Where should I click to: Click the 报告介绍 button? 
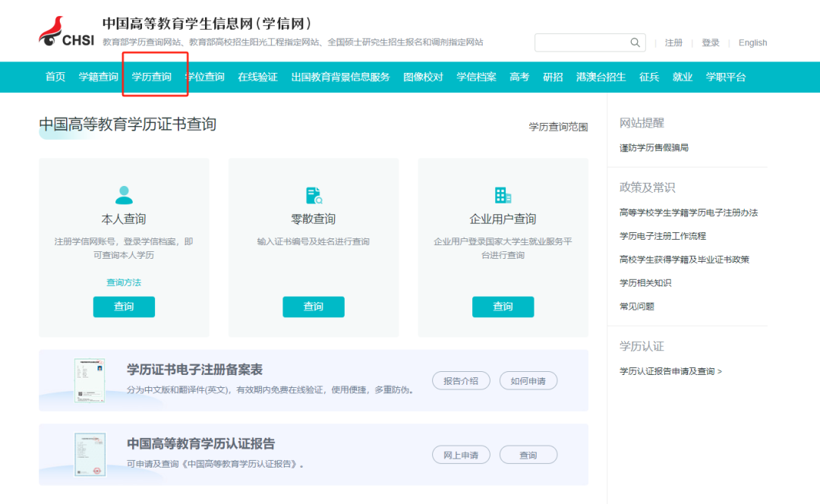tap(461, 380)
